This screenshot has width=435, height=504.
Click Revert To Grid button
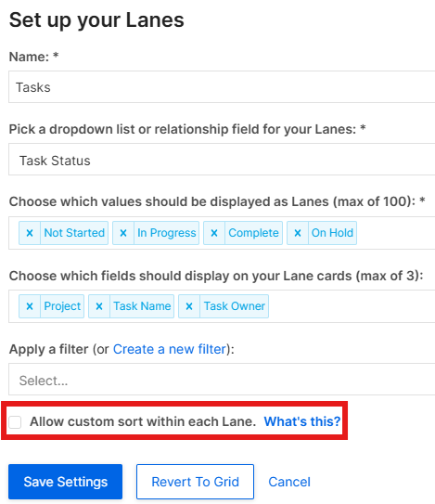click(195, 482)
